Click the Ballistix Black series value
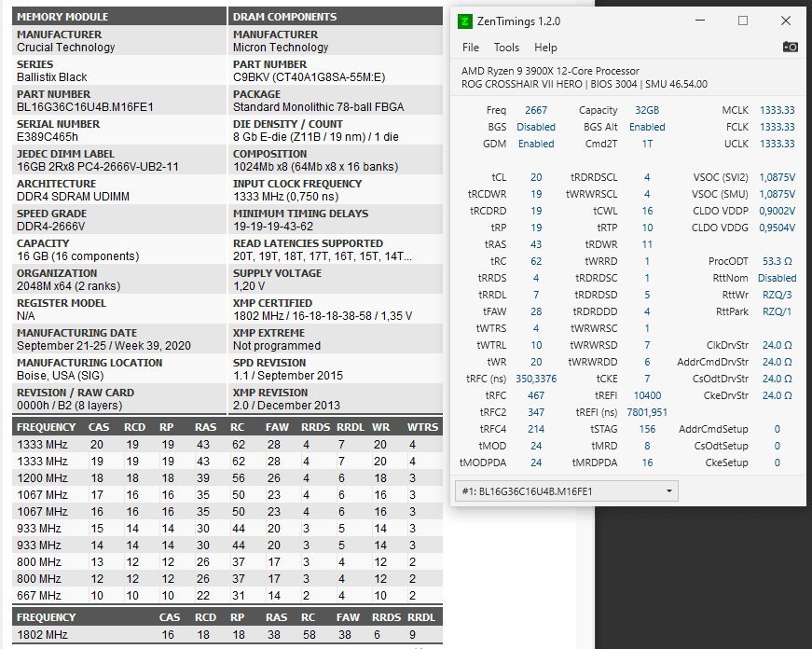Viewport: 812px width, 649px height. coord(52,77)
